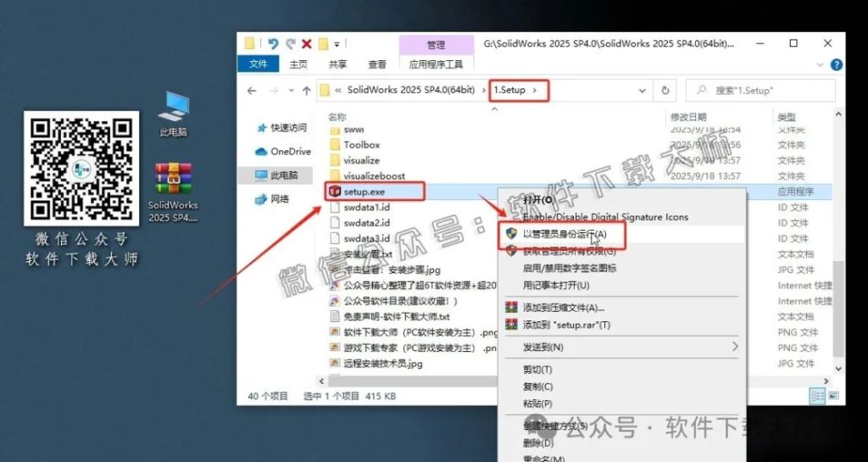Viewport: 868px width, 462px height.
Task: Click the setup.exe file icon
Action: (x=334, y=192)
